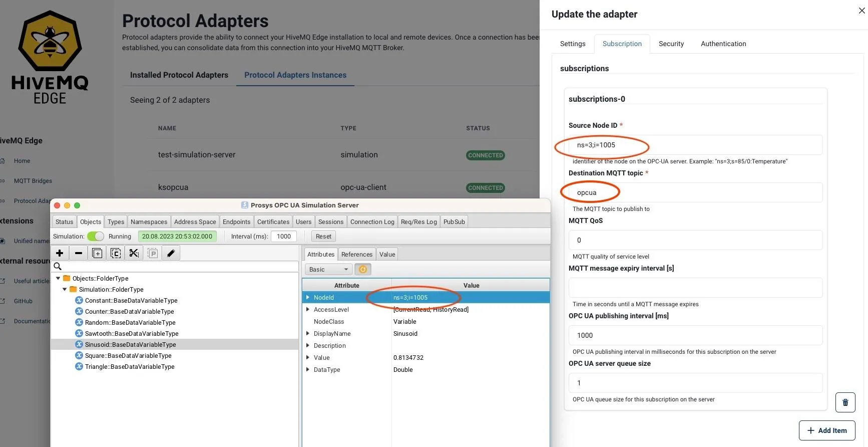
Task: Expand the AccessLevel attribute row
Action: point(307,309)
